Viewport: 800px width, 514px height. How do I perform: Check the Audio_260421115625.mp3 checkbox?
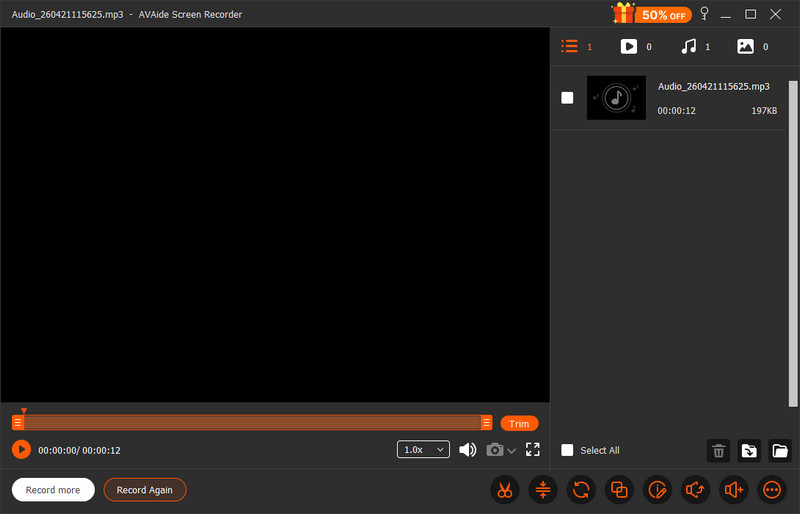click(567, 97)
